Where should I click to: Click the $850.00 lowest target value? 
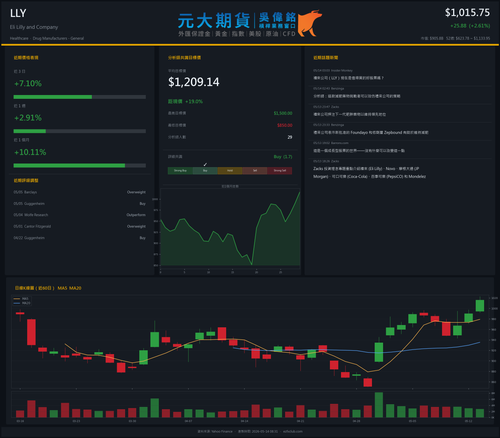(285, 125)
